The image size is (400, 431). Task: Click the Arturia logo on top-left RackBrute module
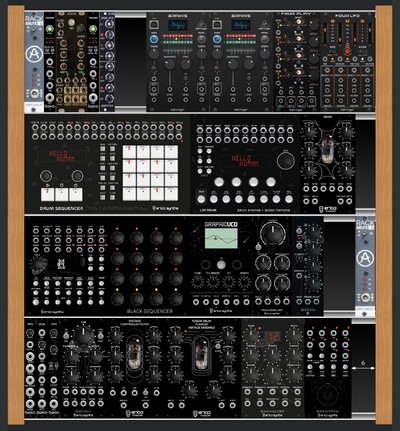tap(34, 54)
